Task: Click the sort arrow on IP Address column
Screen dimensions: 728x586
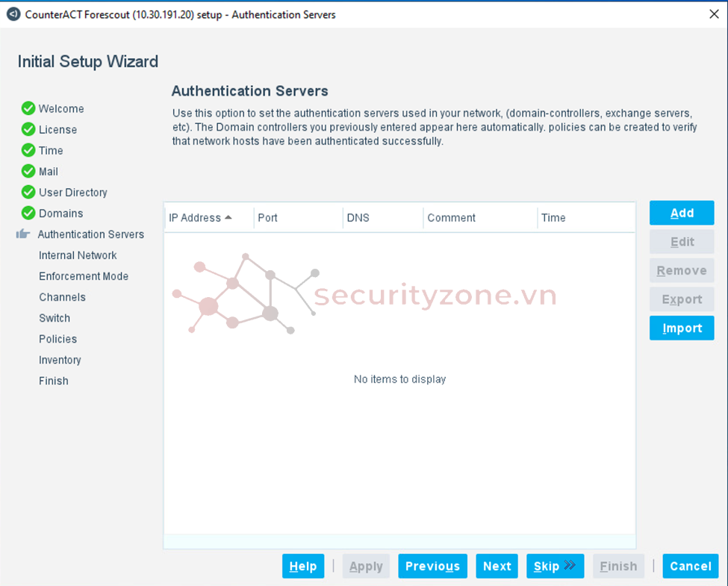Action: pyautogui.click(x=228, y=217)
